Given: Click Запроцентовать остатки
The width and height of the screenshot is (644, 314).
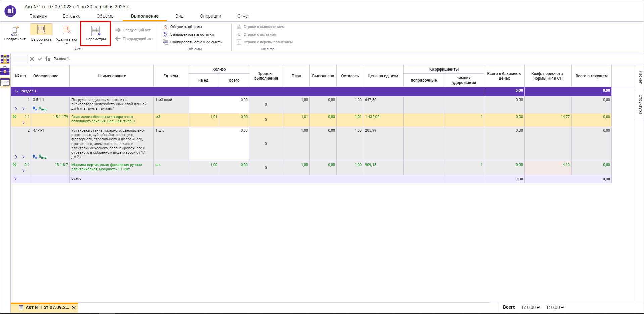Looking at the screenshot, I should pos(192,34).
